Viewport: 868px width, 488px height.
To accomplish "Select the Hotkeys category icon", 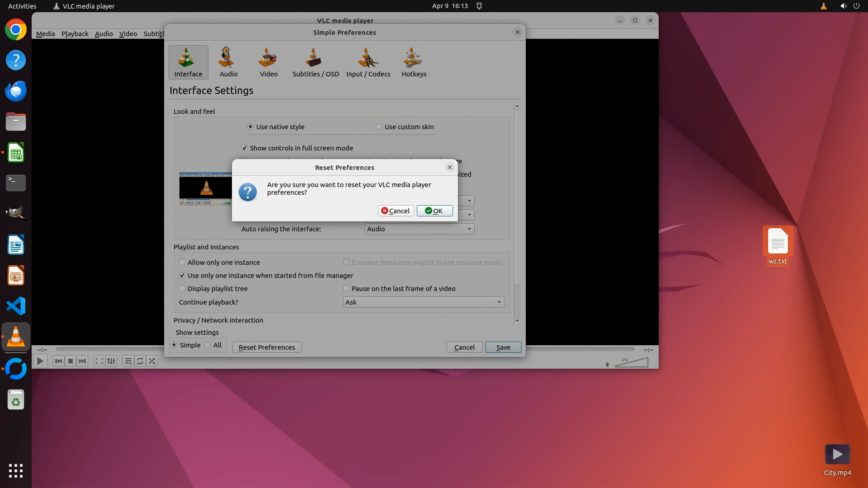I will click(x=414, y=62).
